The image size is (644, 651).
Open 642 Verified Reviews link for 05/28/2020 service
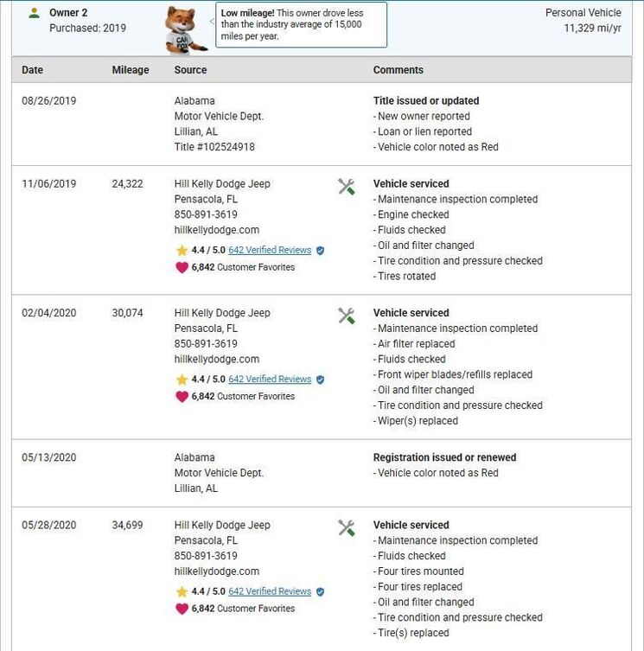pyautogui.click(x=270, y=592)
